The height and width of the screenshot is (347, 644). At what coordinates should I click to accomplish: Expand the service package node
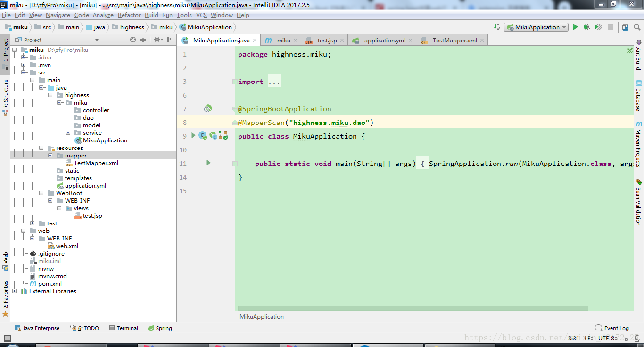click(x=68, y=133)
